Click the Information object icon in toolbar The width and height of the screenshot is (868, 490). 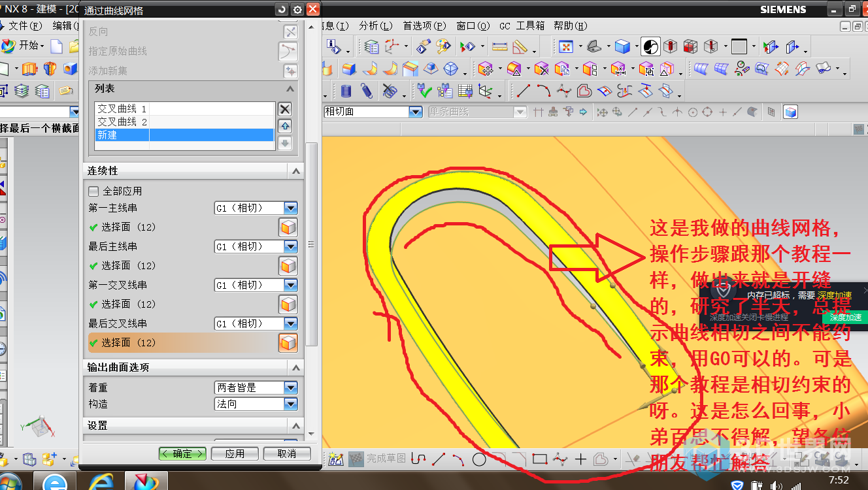[x=333, y=46]
